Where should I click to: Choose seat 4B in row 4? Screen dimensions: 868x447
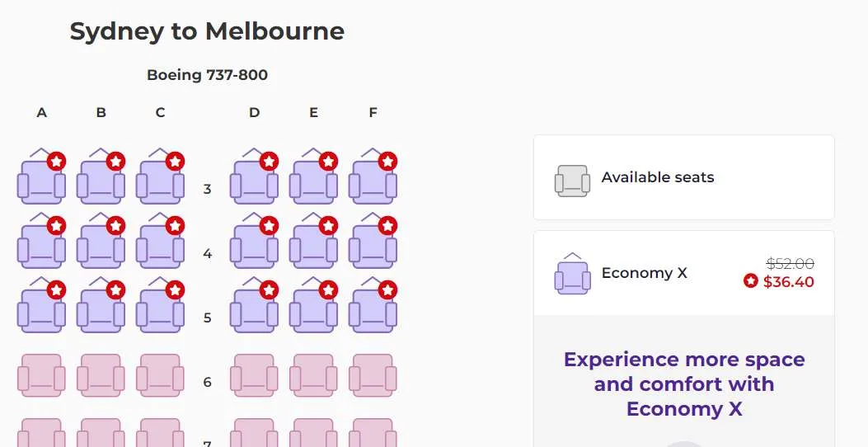101,247
